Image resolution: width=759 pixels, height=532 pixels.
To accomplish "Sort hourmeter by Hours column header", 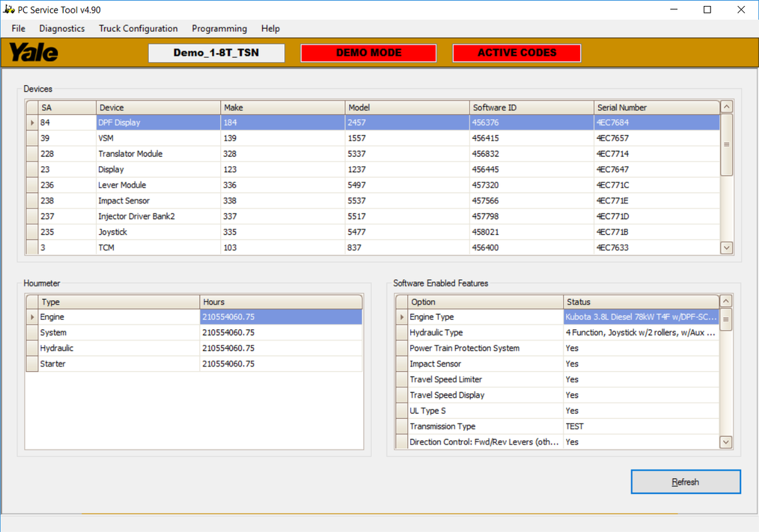I will click(281, 302).
